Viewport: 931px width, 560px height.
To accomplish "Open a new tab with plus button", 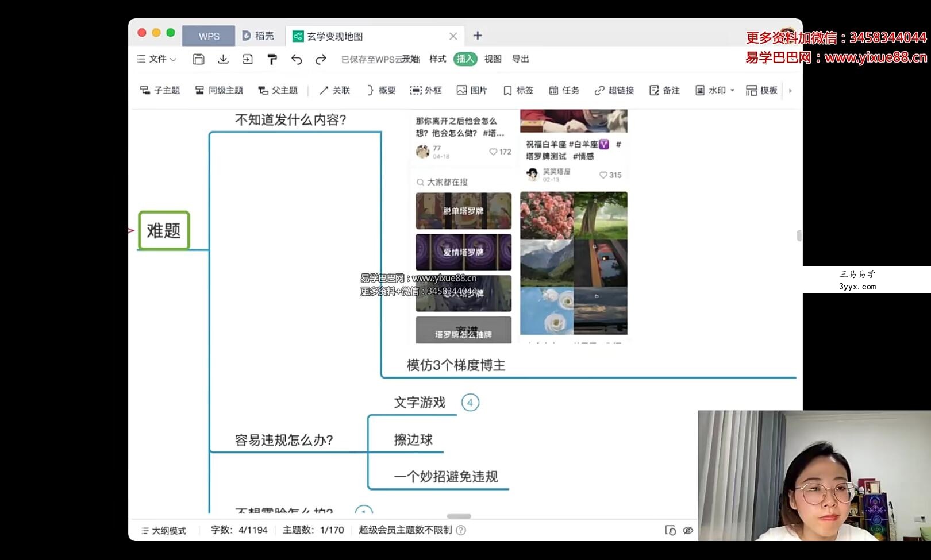I will [x=477, y=36].
